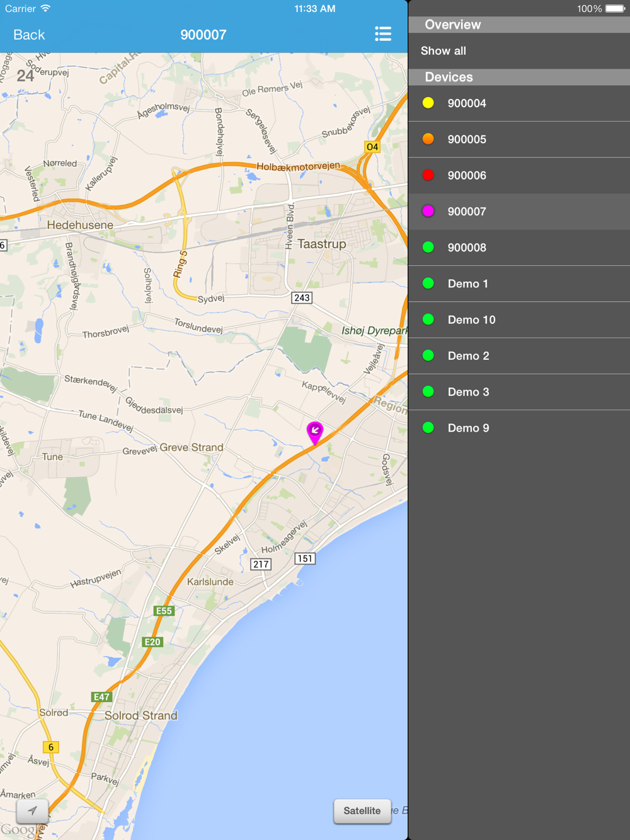Click the Hedehusene label on map

(x=80, y=225)
